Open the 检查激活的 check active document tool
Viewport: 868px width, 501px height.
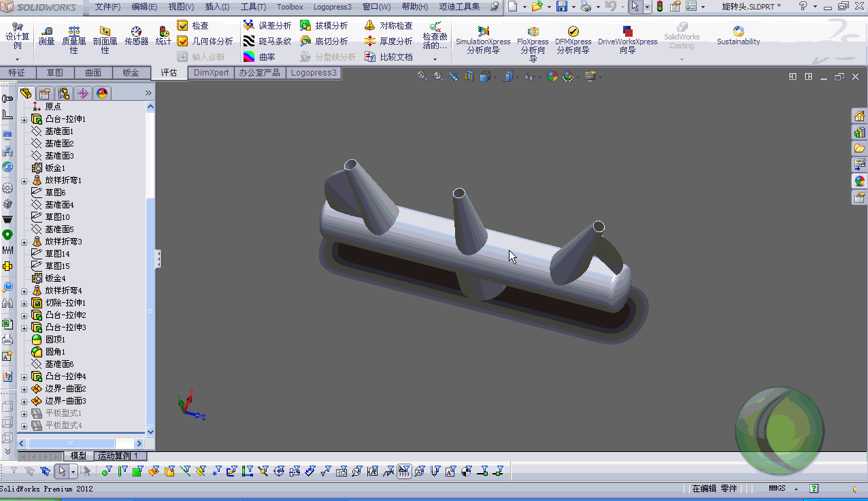[x=435, y=36]
